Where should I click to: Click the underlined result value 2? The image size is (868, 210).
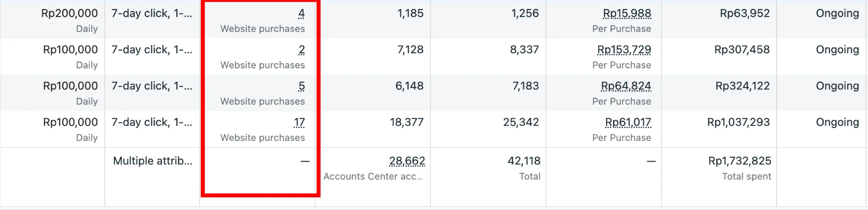click(302, 50)
